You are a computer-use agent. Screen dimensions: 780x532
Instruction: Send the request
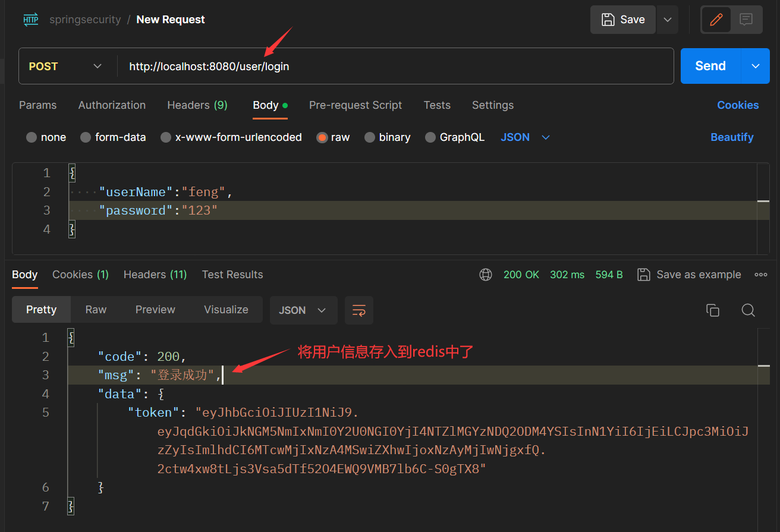pyautogui.click(x=710, y=66)
